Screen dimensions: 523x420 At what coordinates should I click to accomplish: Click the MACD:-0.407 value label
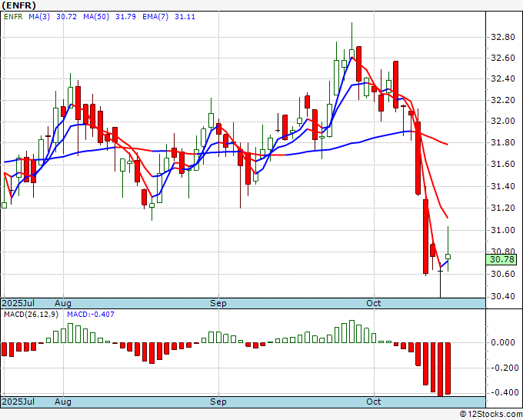91,315
